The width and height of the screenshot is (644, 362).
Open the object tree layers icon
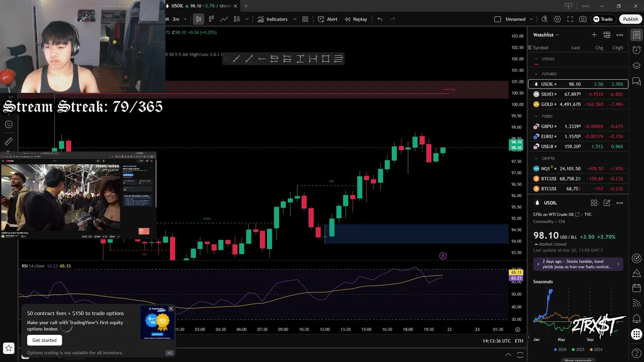[x=636, y=65]
